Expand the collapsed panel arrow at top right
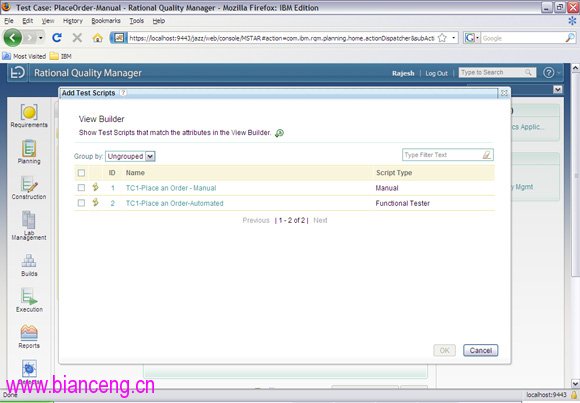This screenshot has width=580, height=403. 558,90
